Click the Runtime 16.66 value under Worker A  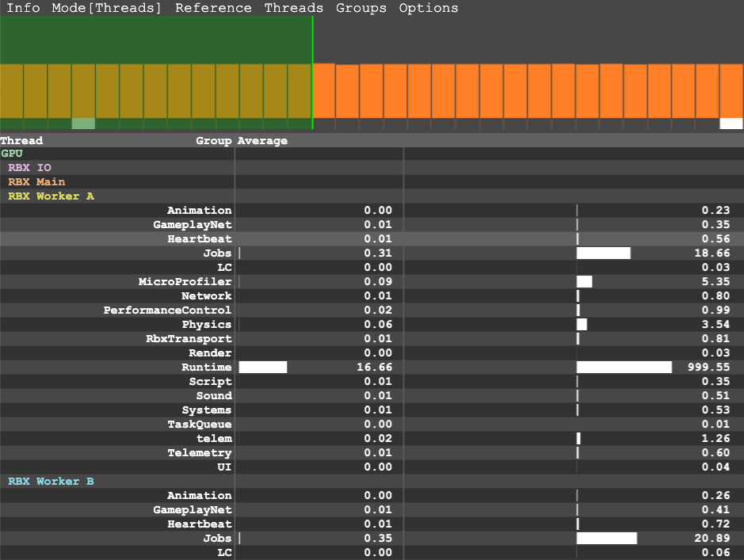(x=374, y=368)
